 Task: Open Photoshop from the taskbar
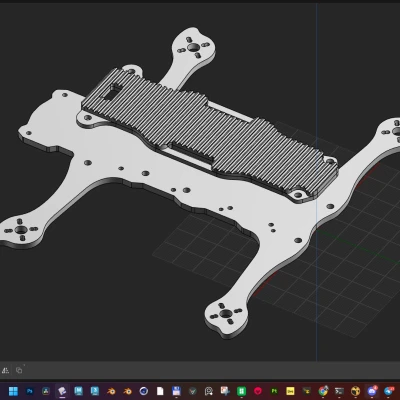pos(30,391)
